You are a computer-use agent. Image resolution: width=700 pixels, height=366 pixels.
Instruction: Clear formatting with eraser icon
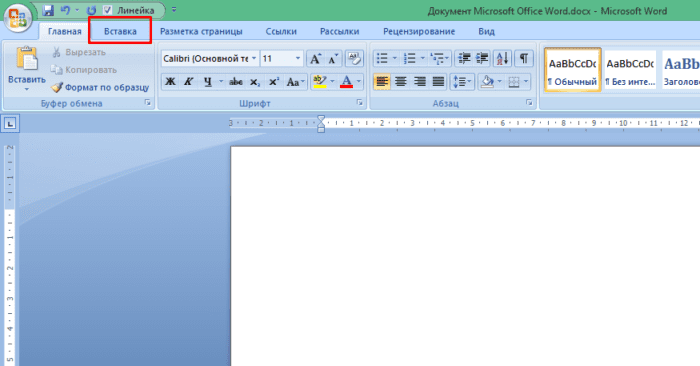354,58
